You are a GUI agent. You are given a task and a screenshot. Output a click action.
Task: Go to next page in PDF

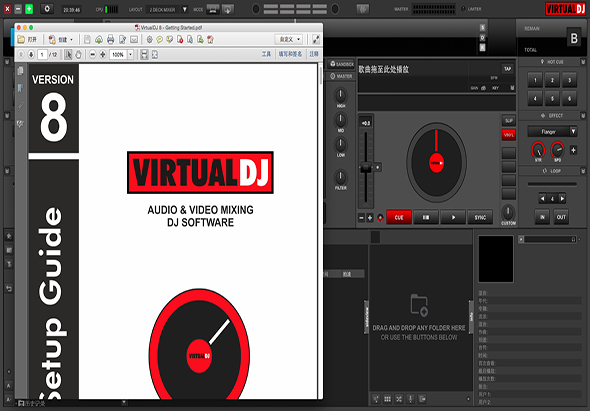pyautogui.click(x=31, y=55)
